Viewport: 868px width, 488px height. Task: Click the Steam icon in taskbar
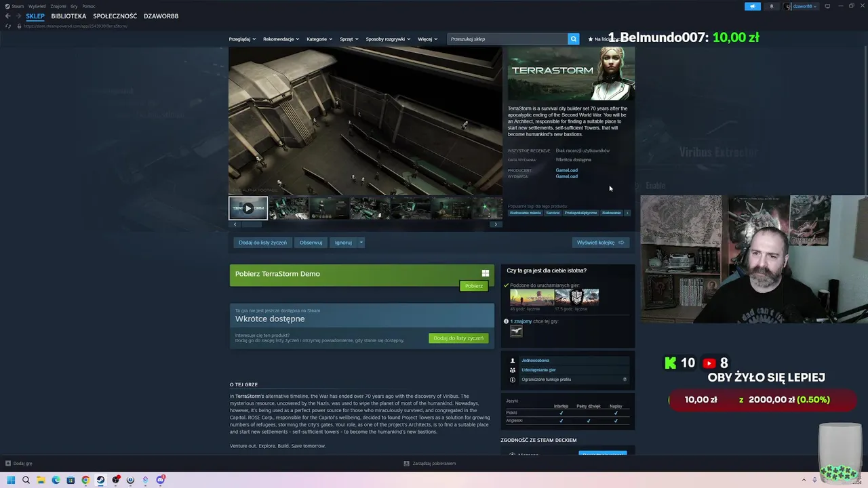(x=100, y=480)
